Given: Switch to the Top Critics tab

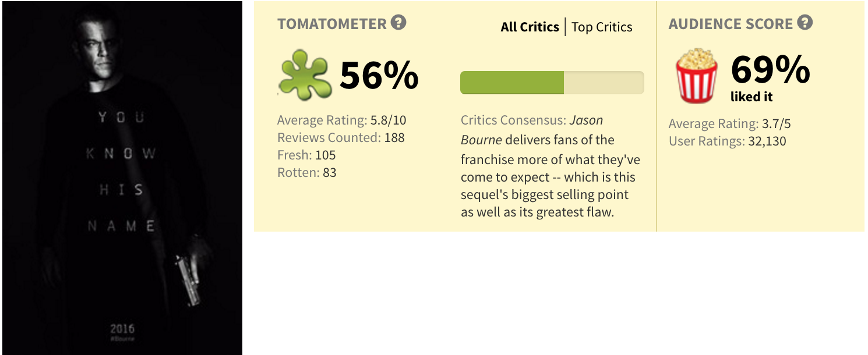Looking at the screenshot, I should tap(602, 27).
